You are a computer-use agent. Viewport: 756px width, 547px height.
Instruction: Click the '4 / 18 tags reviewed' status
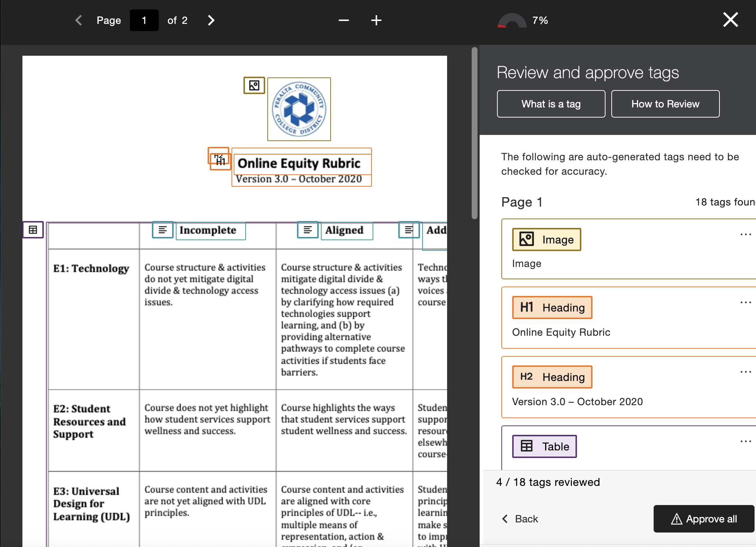click(x=548, y=482)
